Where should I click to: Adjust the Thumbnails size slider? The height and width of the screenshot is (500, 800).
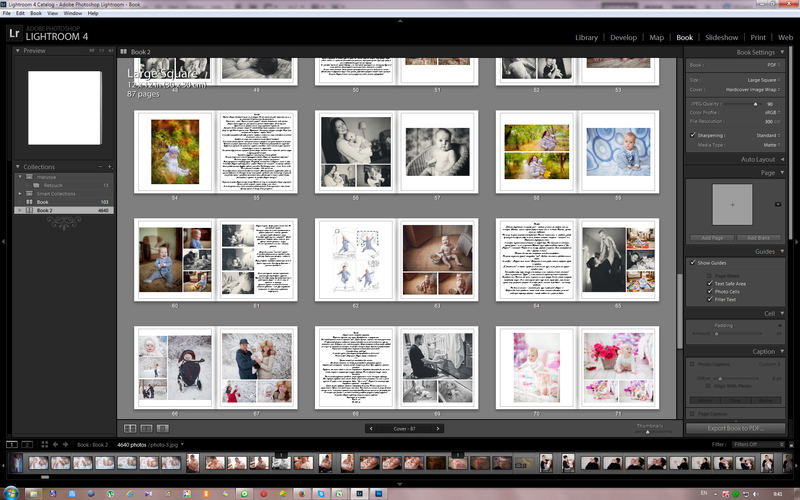(x=649, y=432)
